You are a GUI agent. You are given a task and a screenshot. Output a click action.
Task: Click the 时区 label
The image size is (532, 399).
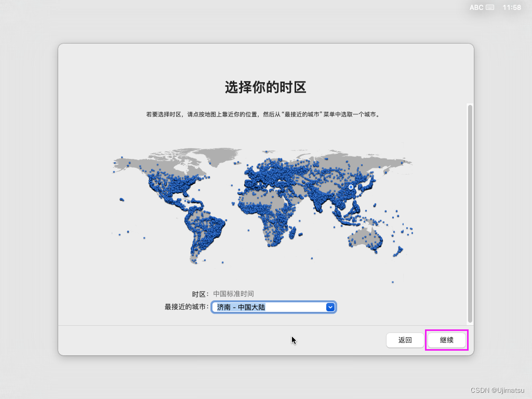coord(200,294)
